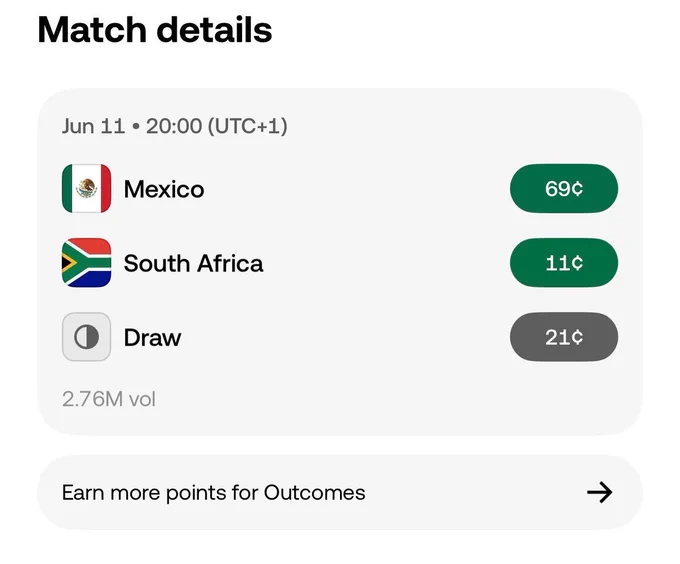Select the gray 21¢ Draw price pill
680x564 pixels.
pos(564,337)
